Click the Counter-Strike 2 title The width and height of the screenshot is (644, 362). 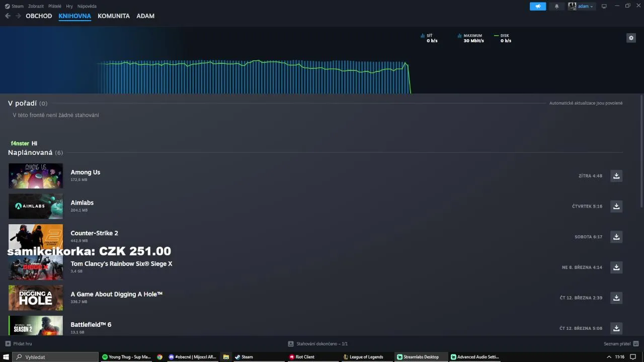[x=94, y=233]
